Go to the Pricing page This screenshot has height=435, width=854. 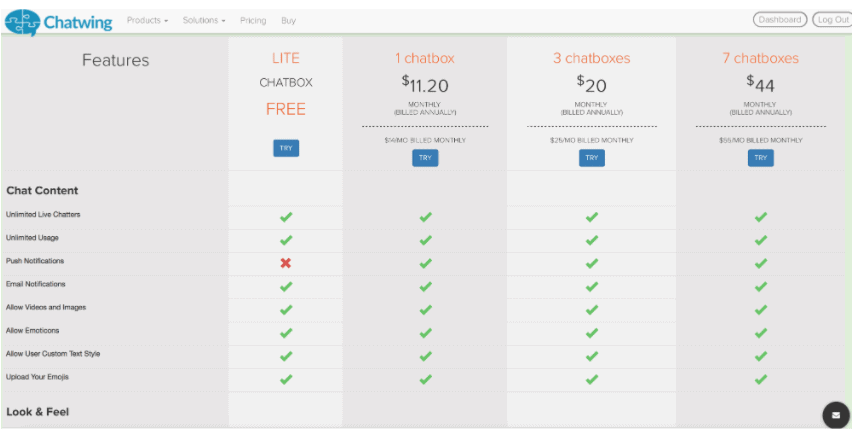pos(253,21)
